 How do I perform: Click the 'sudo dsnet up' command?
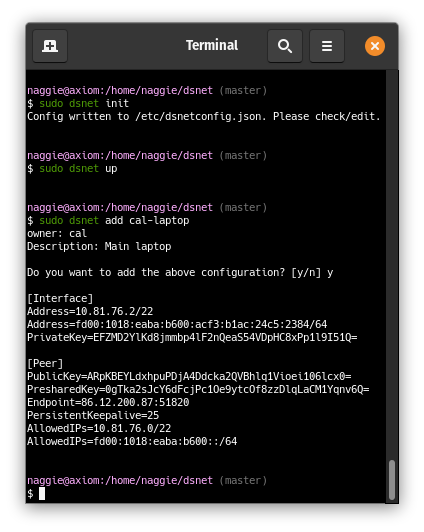coord(78,168)
